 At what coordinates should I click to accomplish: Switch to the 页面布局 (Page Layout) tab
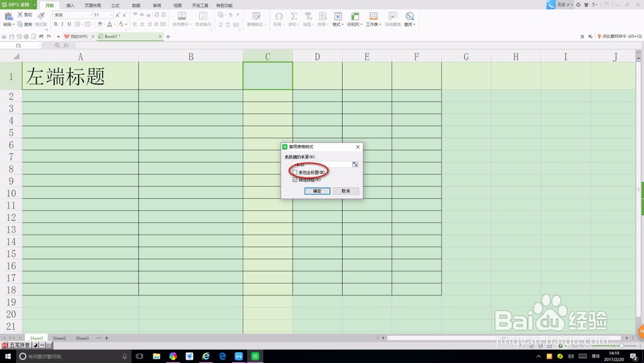[x=93, y=5]
